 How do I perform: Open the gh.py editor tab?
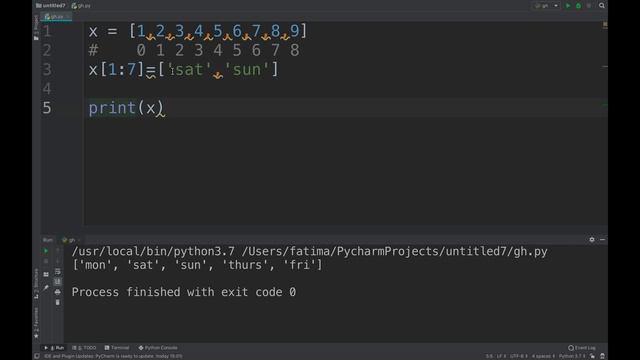pos(56,17)
